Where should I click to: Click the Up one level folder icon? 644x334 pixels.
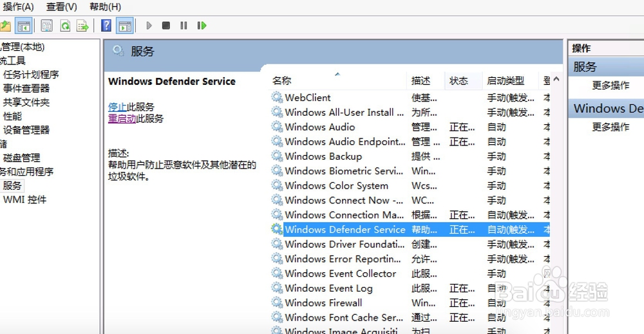pos(5,26)
